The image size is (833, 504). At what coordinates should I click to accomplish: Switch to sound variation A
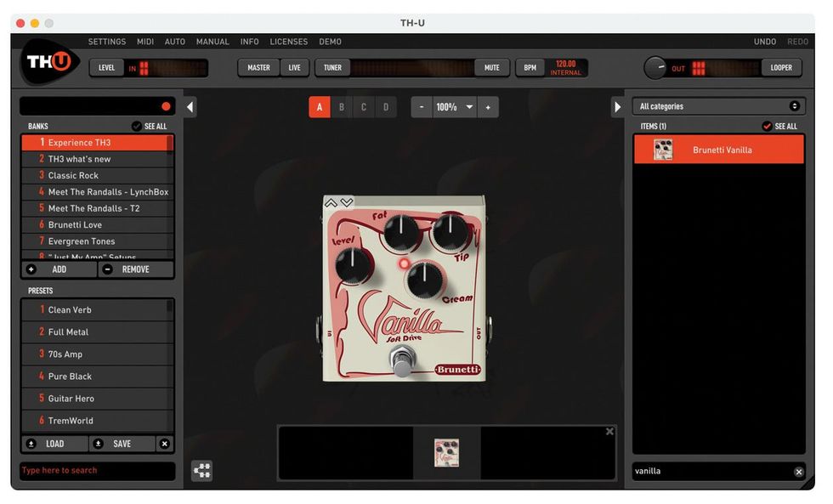[x=320, y=107]
